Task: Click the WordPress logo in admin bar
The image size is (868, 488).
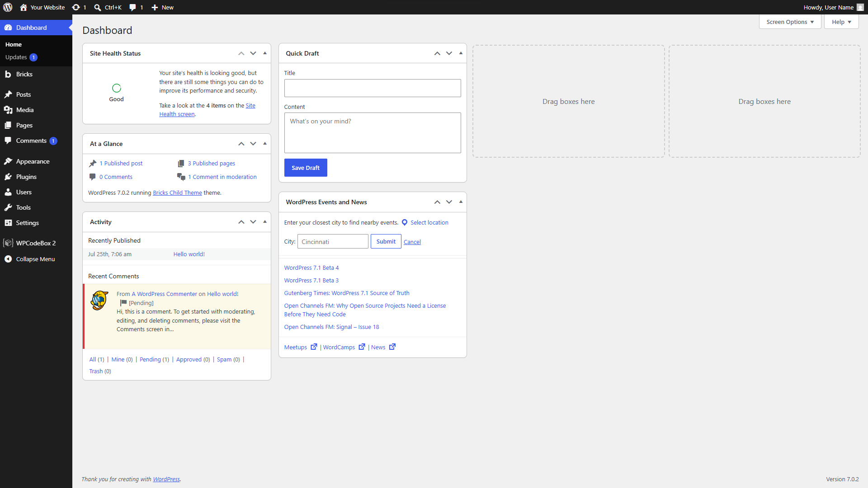Action: click(x=8, y=7)
